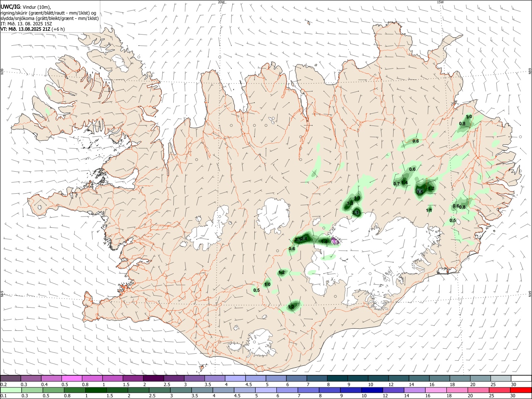The height and width of the screenshot is (399, 532).
Task: Pick the lilac 14 rain legend swatch
Action: coord(414,390)
